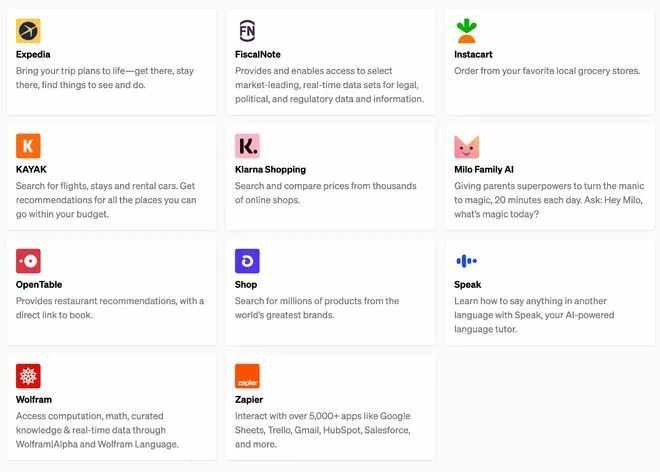The image size is (660, 472).
Task: Click the Klarna Shopping title text
Action: (270, 170)
